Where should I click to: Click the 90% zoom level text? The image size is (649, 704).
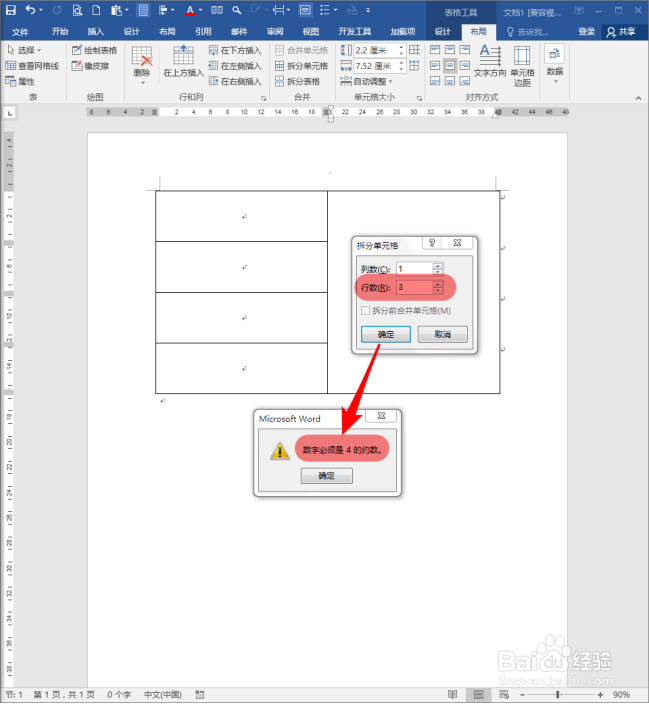click(621, 695)
